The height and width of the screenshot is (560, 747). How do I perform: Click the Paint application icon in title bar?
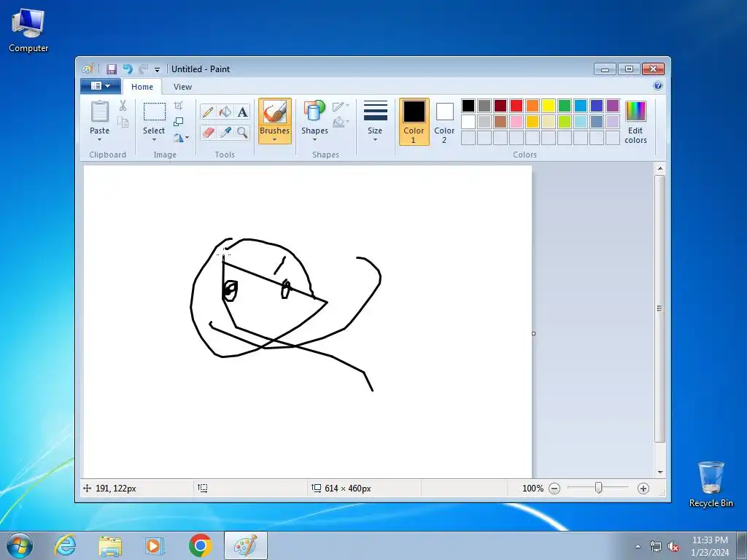pos(88,69)
